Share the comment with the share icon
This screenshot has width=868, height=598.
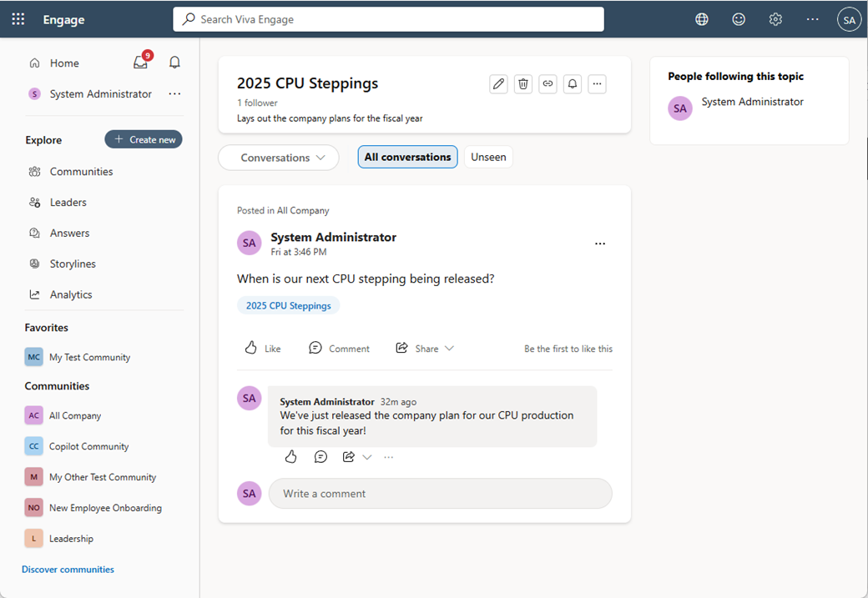pos(349,456)
